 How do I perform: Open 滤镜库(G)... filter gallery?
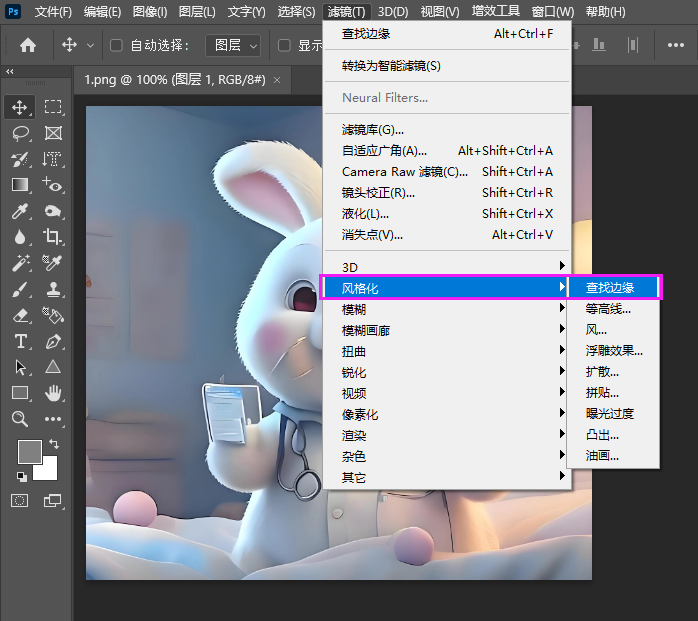[446, 130]
